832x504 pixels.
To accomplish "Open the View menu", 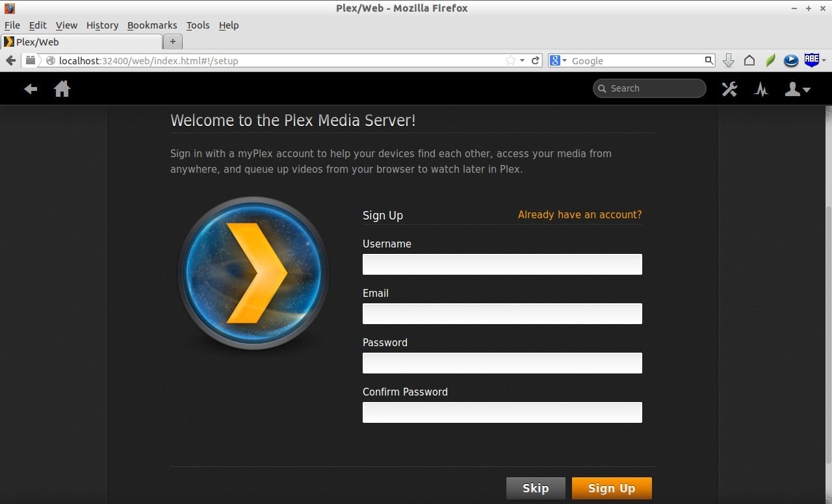I will (x=66, y=25).
